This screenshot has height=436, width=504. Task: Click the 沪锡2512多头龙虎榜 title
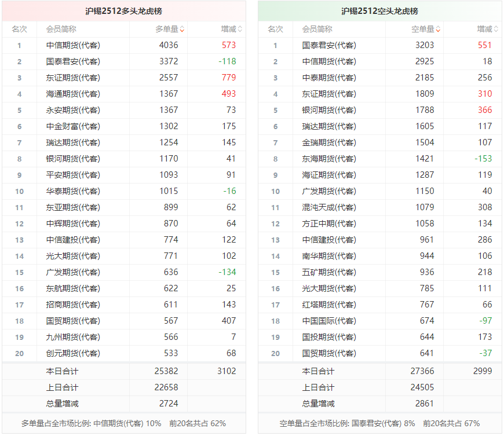[124, 11]
